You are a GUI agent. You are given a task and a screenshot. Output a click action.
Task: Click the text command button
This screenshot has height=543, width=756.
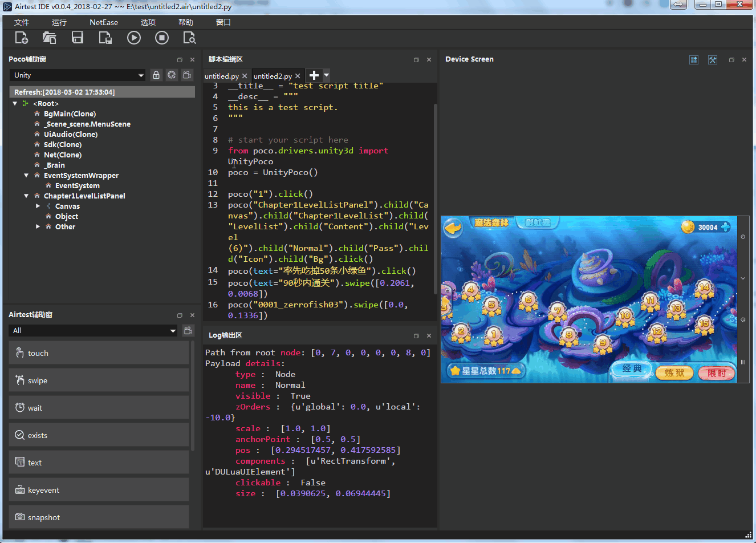tap(99, 463)
